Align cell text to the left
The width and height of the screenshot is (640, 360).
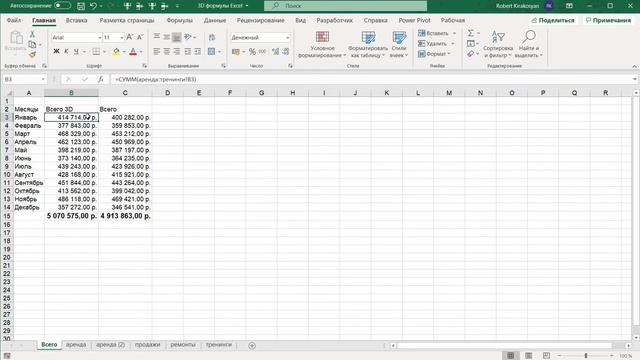click(x=157, y=51)
